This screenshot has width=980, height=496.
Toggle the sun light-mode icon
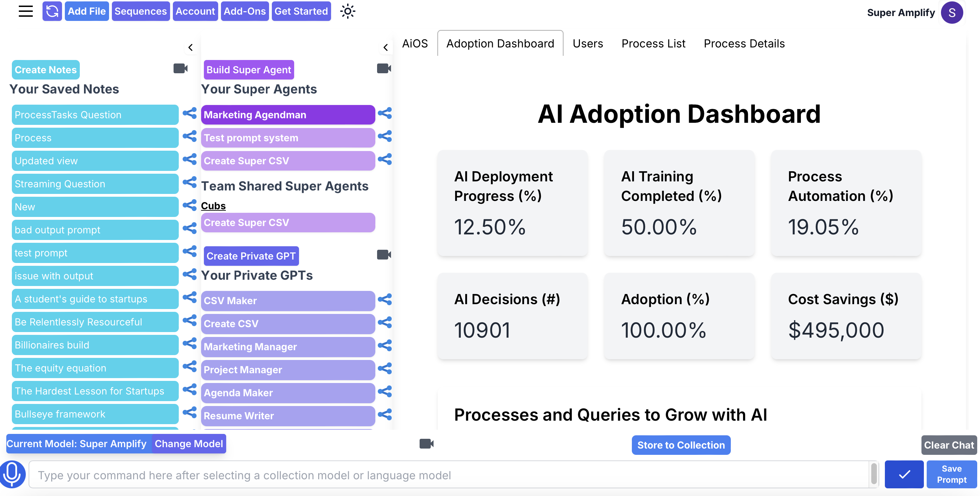[347, 12]
